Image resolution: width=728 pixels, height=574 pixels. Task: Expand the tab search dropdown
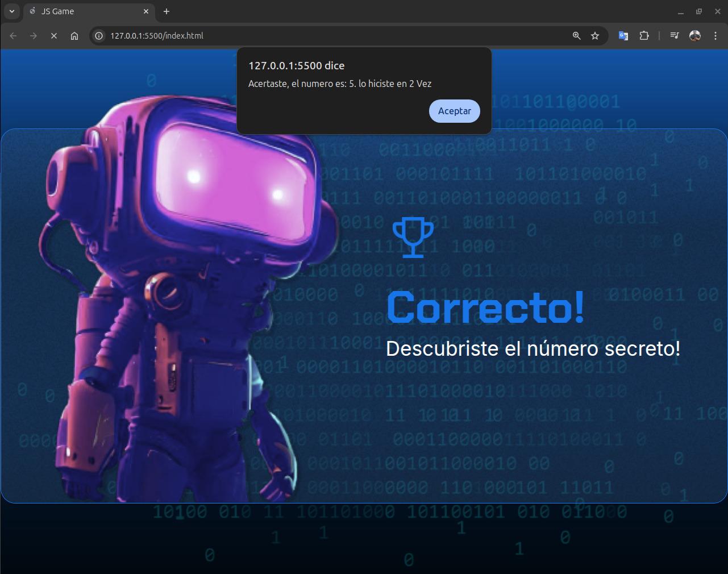coord(11,11)
